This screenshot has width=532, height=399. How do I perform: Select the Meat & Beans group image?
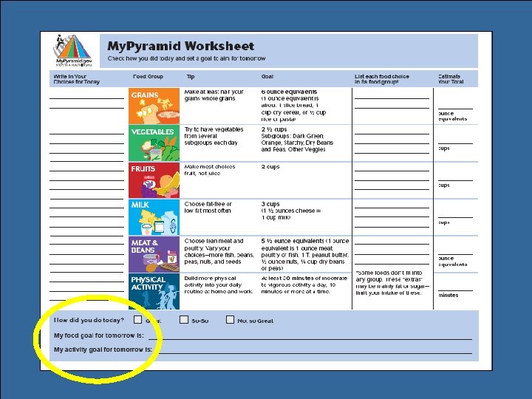point(154,254)
